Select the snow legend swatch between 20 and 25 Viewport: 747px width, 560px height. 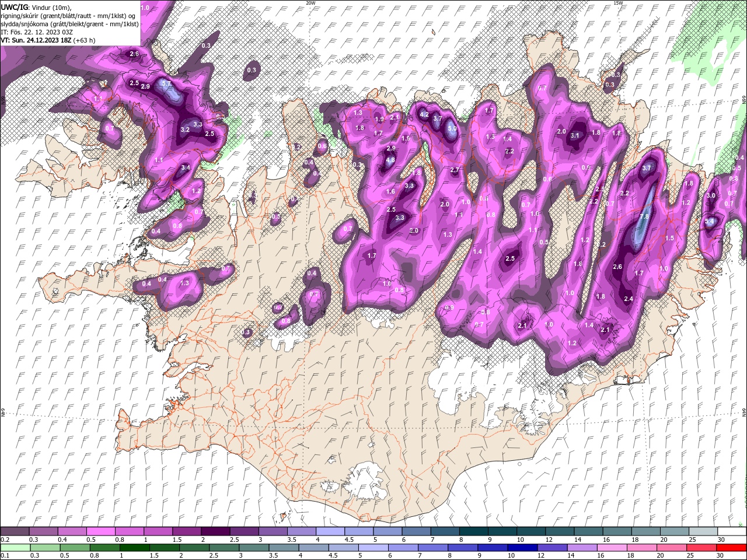674,532
